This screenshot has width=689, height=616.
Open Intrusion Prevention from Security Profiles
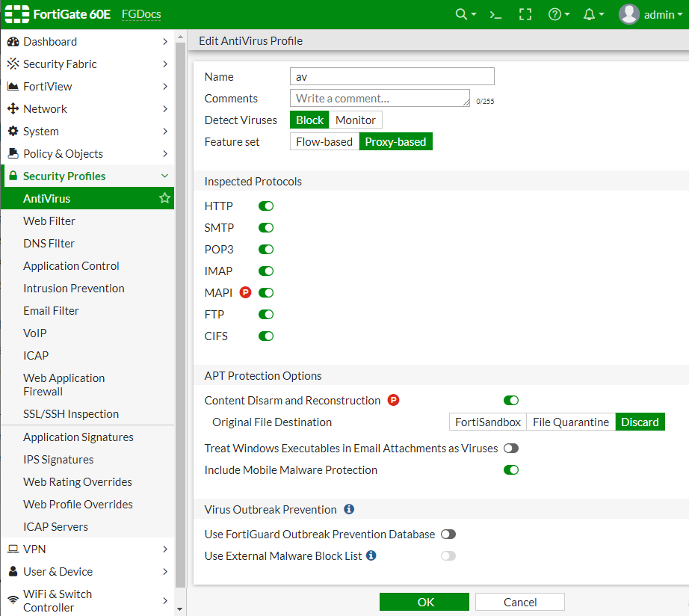tap(73, 288)
